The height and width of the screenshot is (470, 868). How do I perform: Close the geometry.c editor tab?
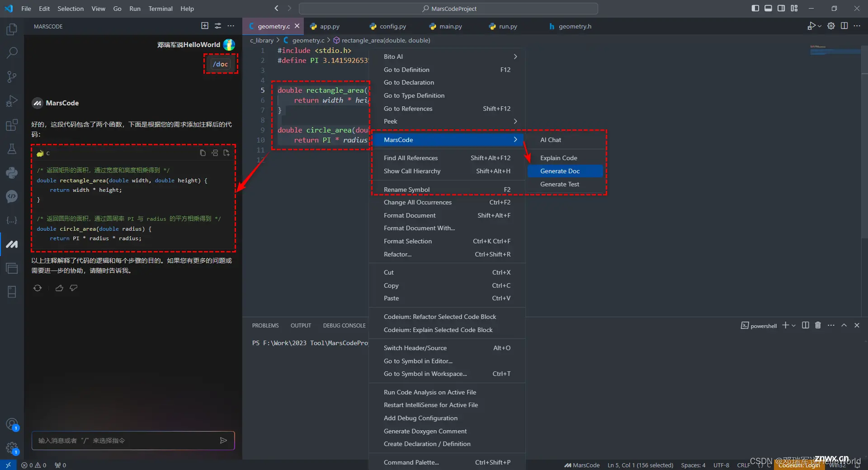(x=297, y=26)
